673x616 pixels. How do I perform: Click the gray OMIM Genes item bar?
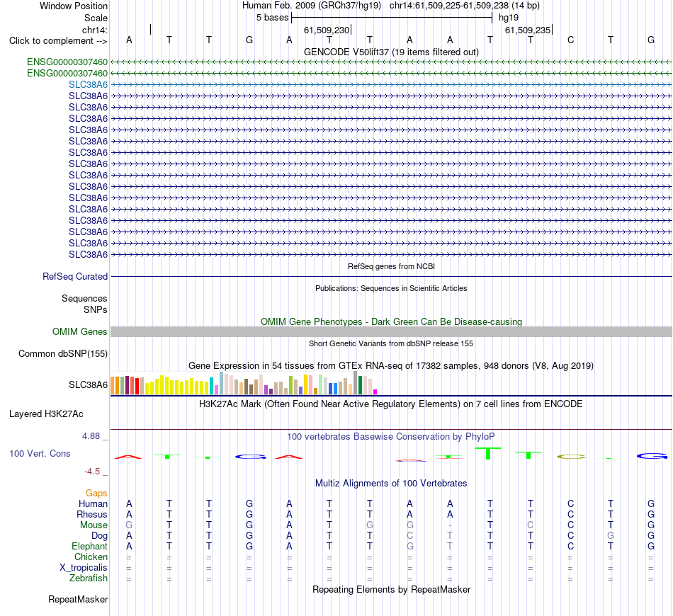coord(392,331)
